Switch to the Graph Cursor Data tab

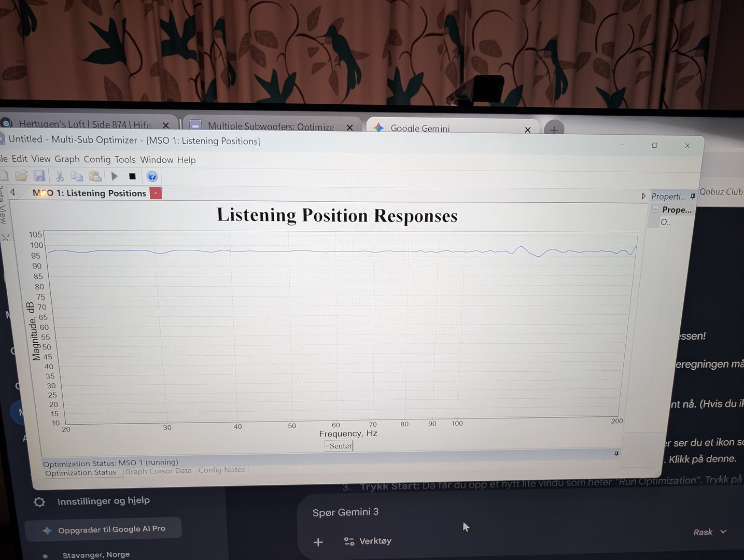(x=158, y=471)
